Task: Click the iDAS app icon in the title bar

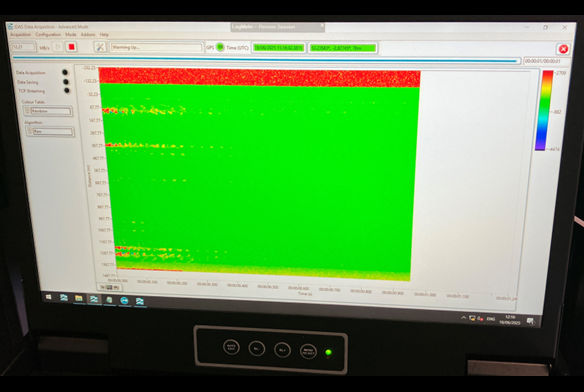Action: click(10, 27)
